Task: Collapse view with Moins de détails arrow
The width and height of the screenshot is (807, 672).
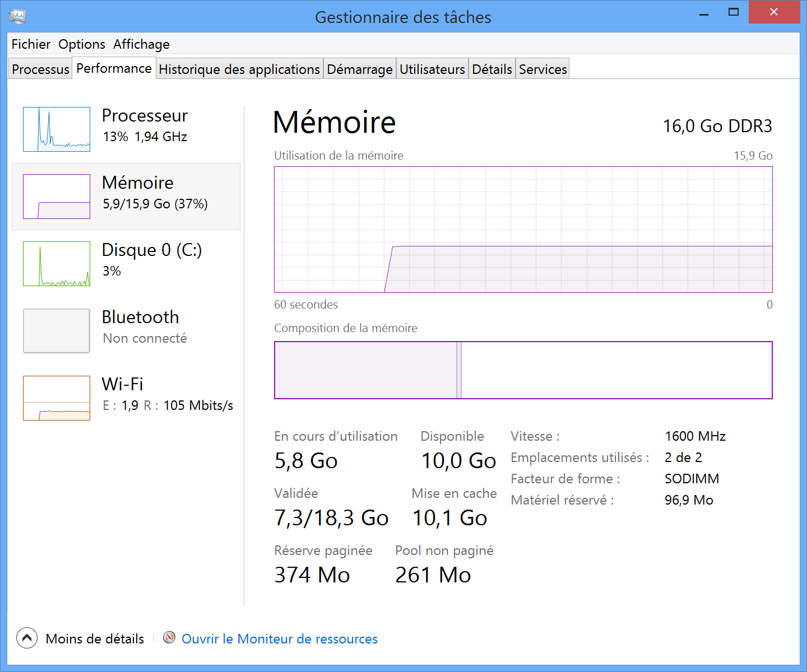Action: (27, 638)
